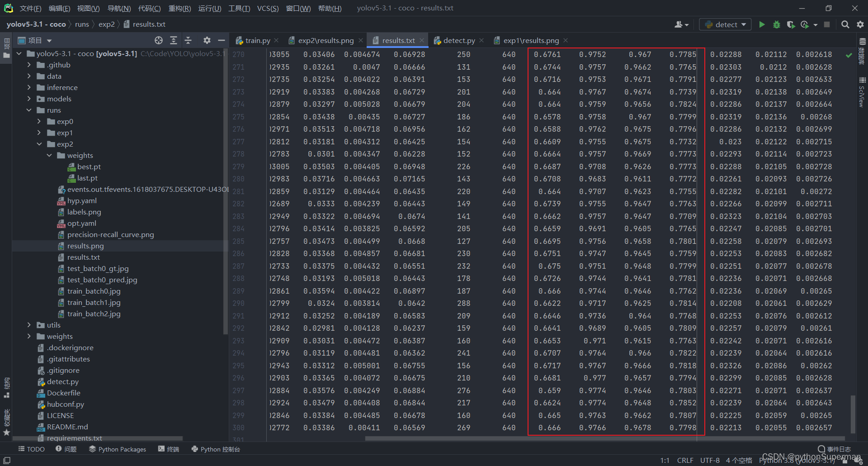This screenshot has width=868, height=466.
Task: Expand the exp0 folder
Action: [39, 121]
